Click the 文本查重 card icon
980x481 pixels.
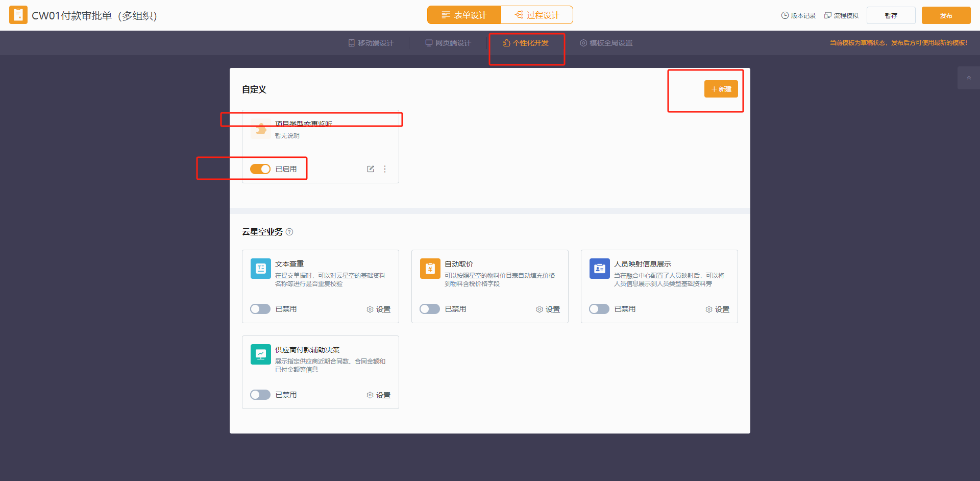pyautogui.click(x=260, y=269)
